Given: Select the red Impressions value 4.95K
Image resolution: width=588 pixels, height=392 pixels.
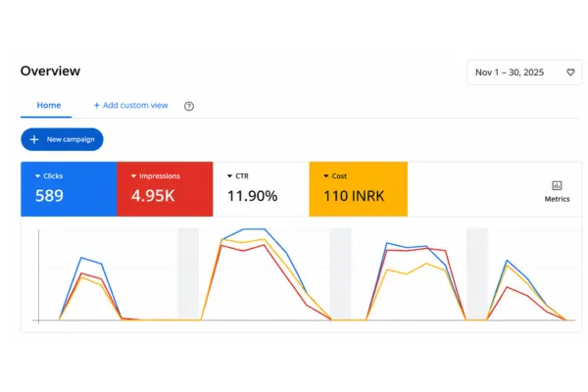Looking at the screenshot, I should (153, 195).
